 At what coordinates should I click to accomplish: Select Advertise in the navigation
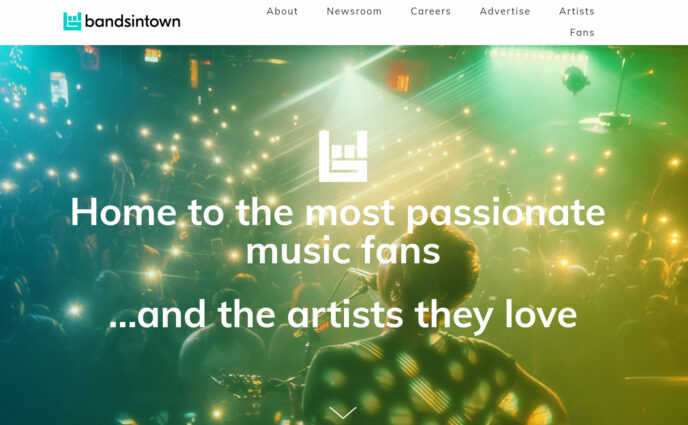505,11
